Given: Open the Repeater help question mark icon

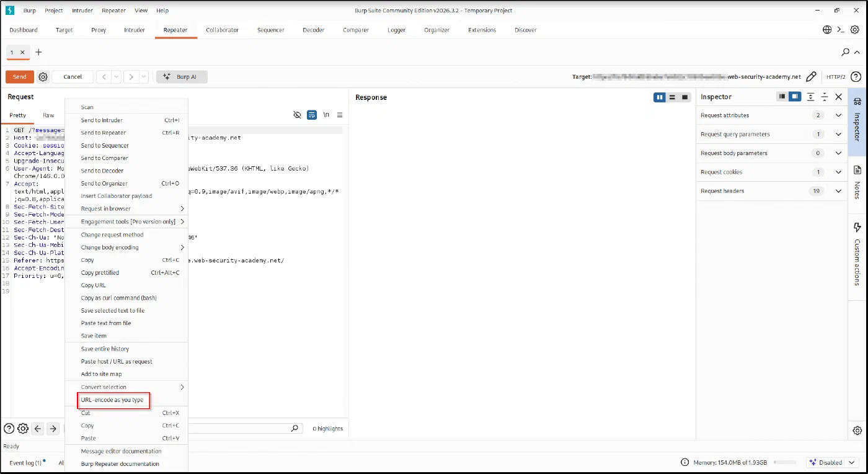Looking at the screenshot, I should pos(856,77).
